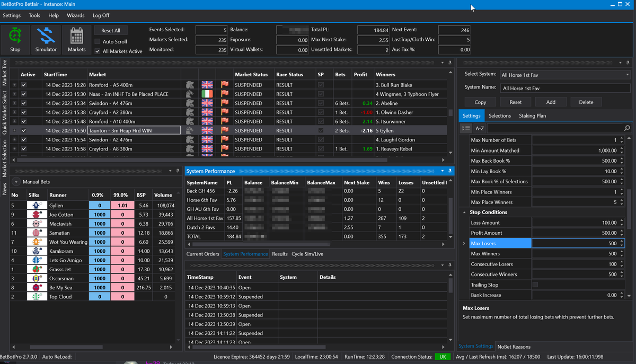Sort settings alphabetically with A-Z button

[x=479, y=128]
